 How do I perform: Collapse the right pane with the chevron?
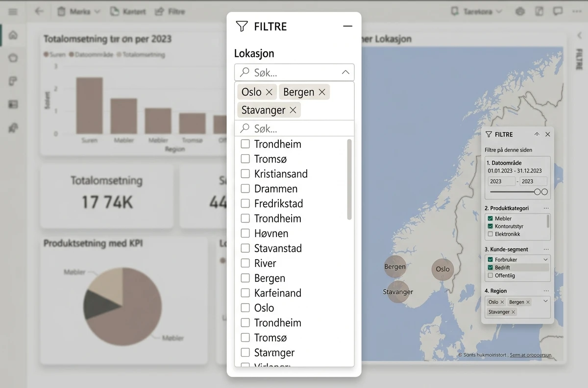click(x=580, y=35)
